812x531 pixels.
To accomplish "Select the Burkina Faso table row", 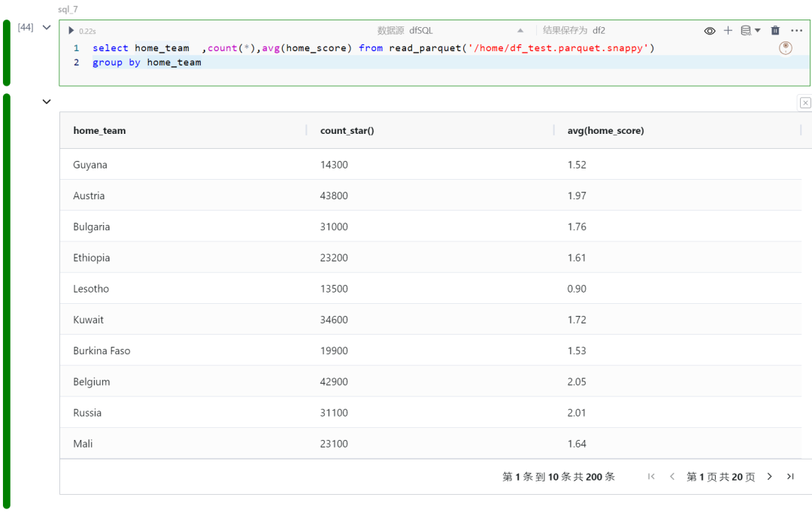I will [101, 351].
